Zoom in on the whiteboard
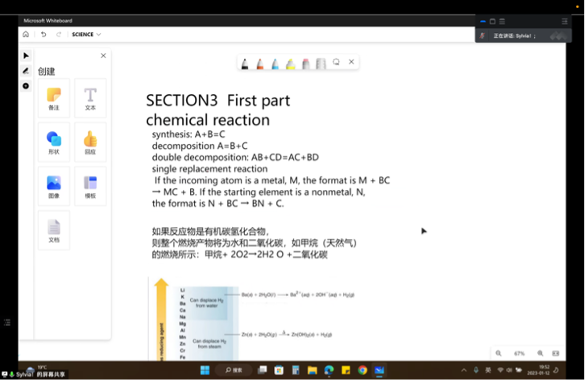This screenshot has height=383, width=588. coord(540,353)
